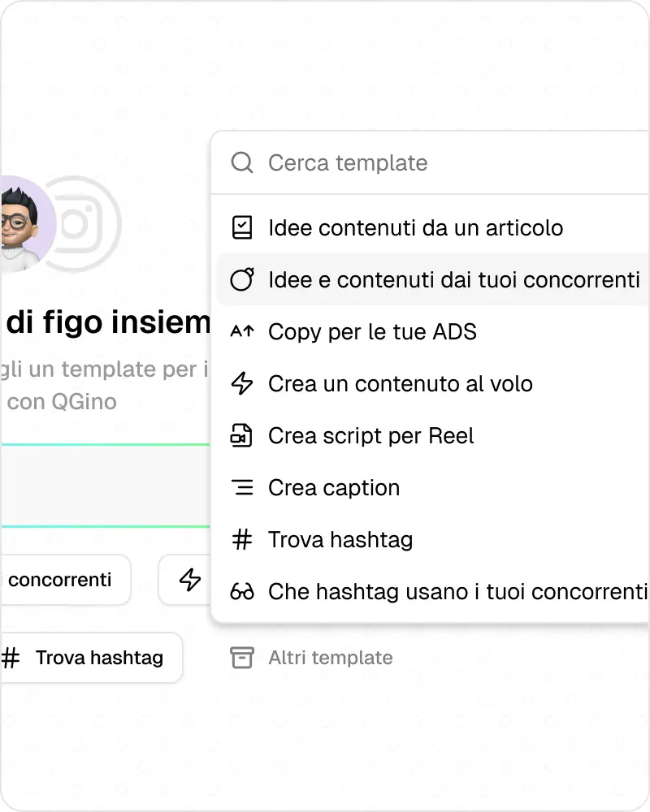
Task: Open Crea un contenuto al volo
Action: coord(400,383)
